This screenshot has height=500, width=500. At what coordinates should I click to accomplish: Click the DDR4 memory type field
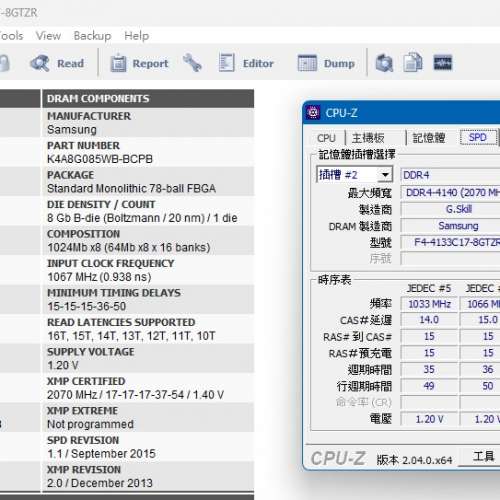(450, 175)
